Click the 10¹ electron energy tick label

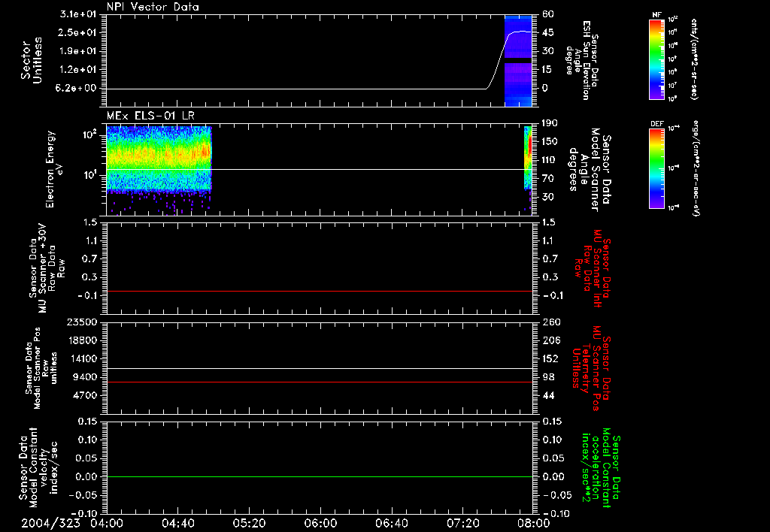tap(89, 175)
